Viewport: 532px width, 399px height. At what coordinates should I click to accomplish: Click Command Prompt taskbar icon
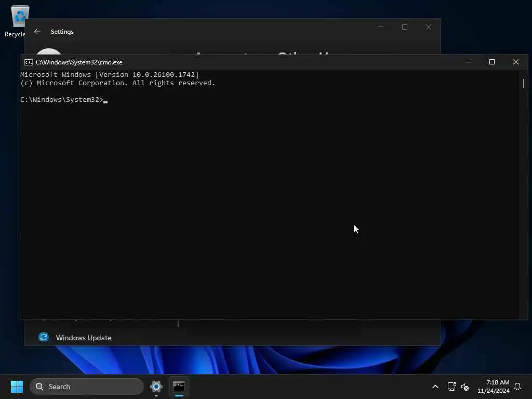point(179,387)
